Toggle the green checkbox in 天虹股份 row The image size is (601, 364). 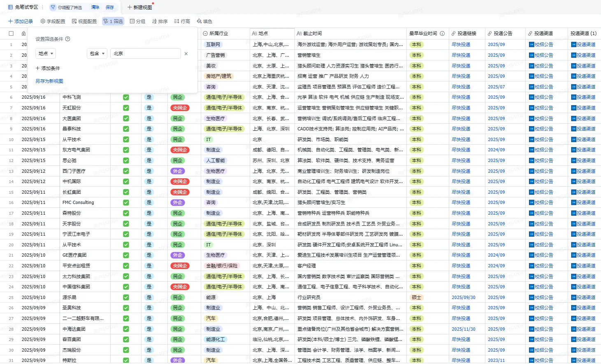126,108
